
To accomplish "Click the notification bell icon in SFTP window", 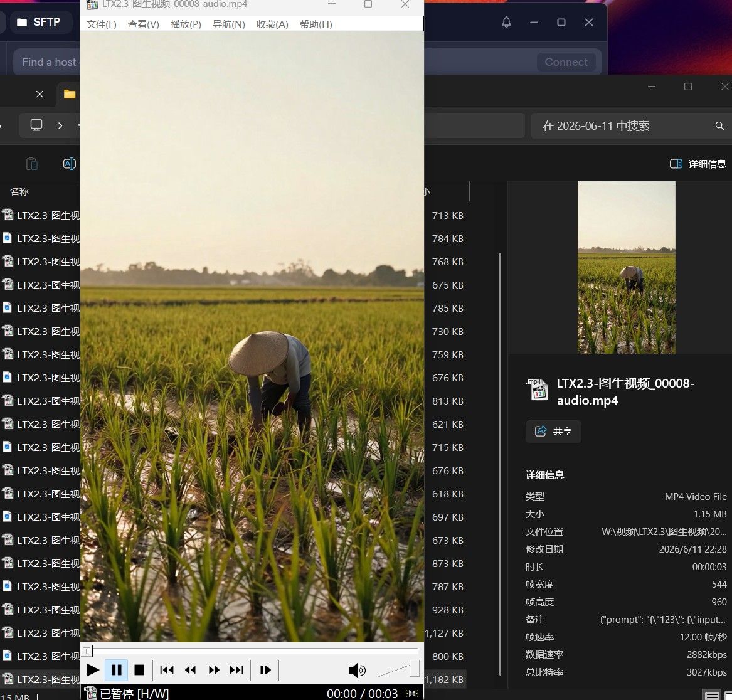I will point(507,22).
